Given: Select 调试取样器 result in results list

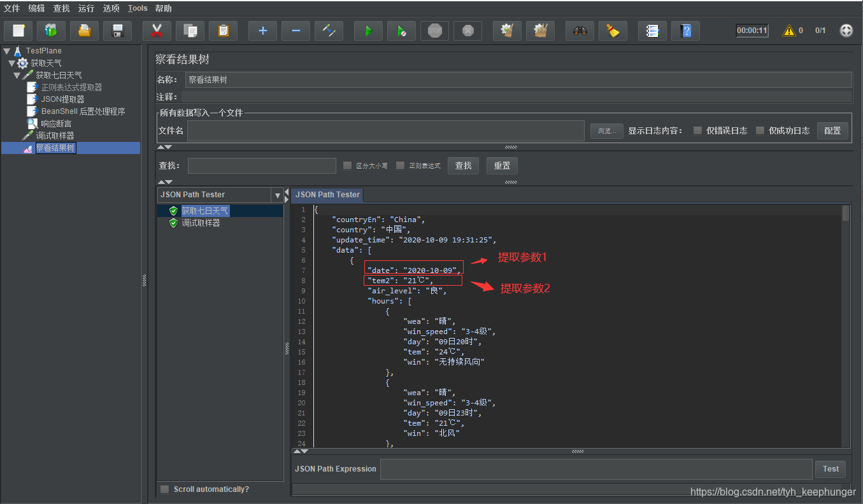Looking at the screenshot, I should (x=201, y=223).
